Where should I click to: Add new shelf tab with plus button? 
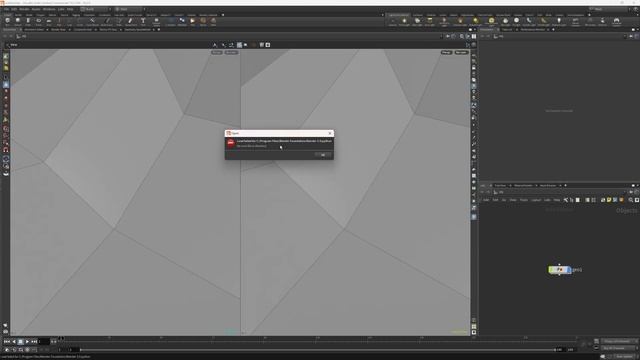coord(223,15)
